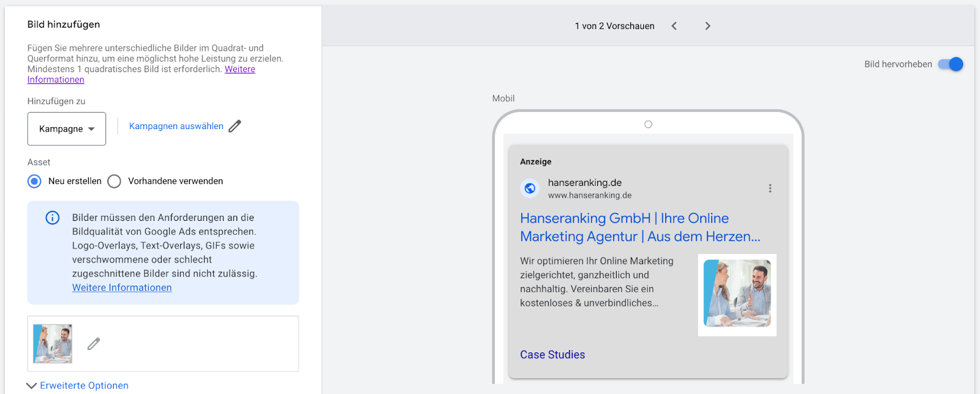980x394 pixels.
Task: Open the three-dot menu in the ad preview
Action: click(770, 188)
